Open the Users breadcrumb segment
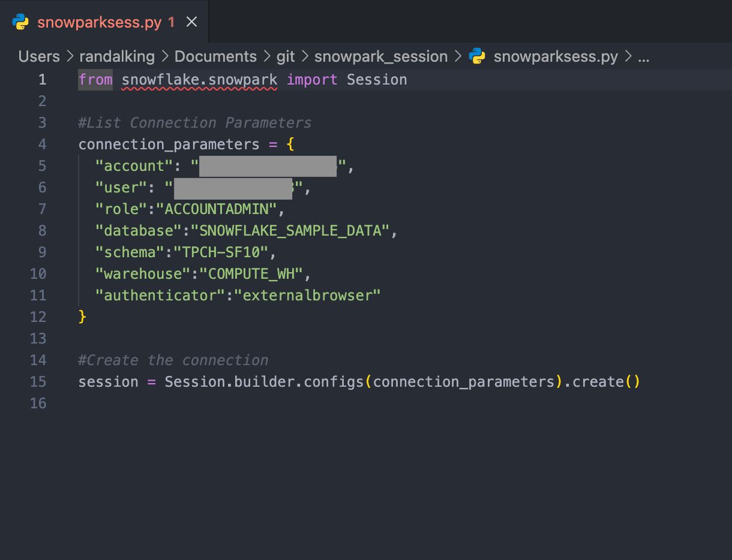Screen dimensions: 732x560 [x=39, y=56]
